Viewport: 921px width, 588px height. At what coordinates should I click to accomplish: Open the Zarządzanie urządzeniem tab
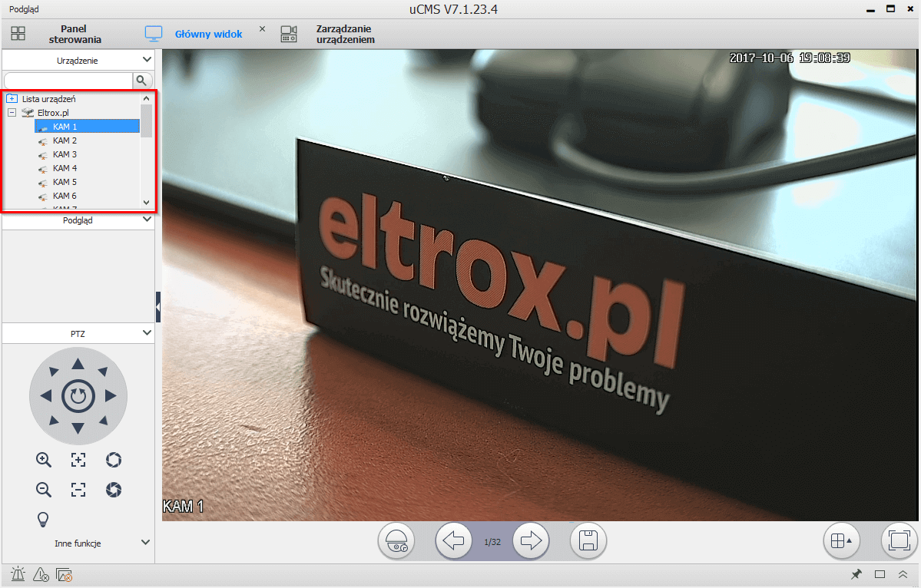pos(345,34)
